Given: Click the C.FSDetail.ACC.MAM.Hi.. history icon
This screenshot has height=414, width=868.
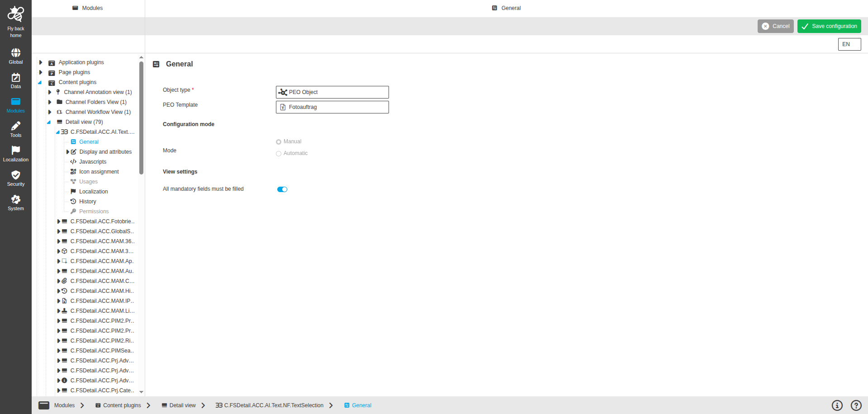Looking at the screenshot, I should click(64, 291).
